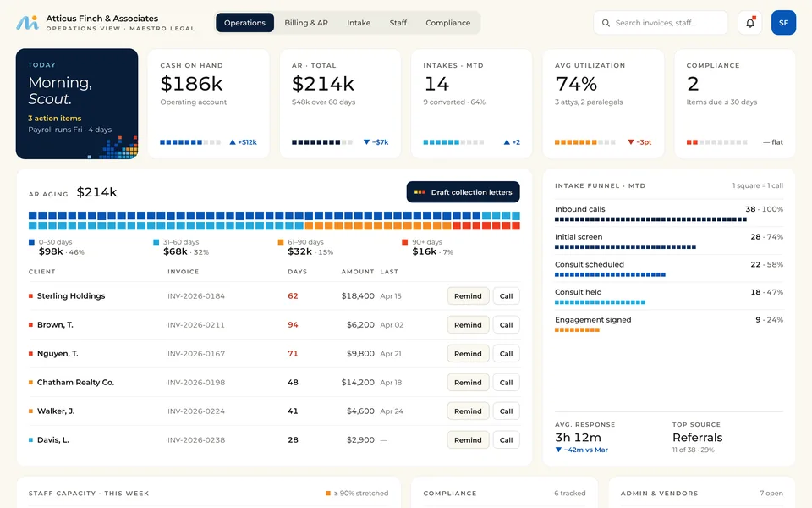Click the status marker beside Chatham Realty Co.
Viewport: 812px width, 508px height.
pyautogui.click(x=30, y=383)
